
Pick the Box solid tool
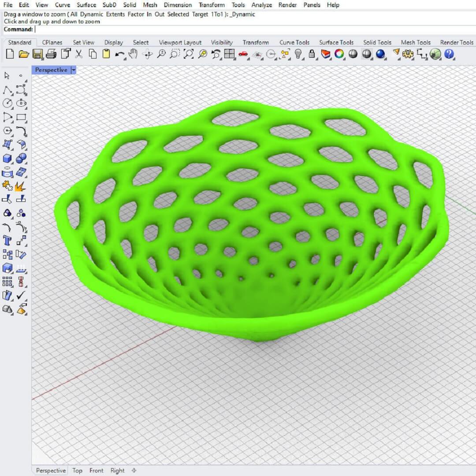pos(7,159)
